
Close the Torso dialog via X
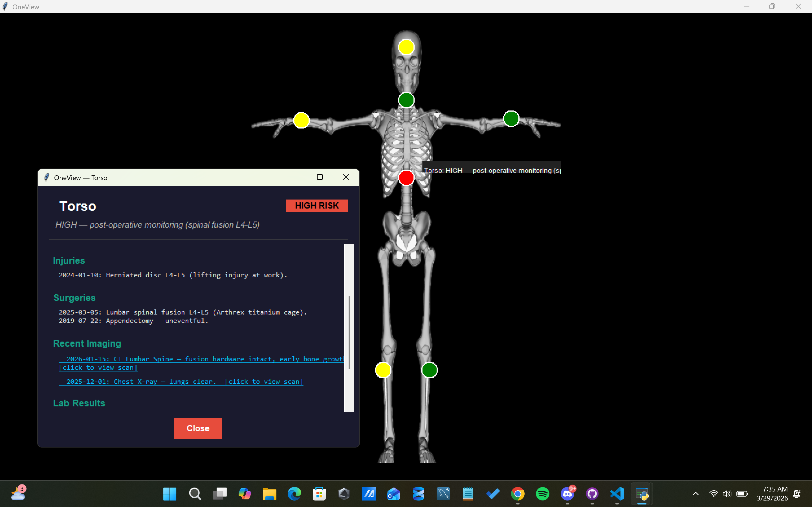(346, 177)
